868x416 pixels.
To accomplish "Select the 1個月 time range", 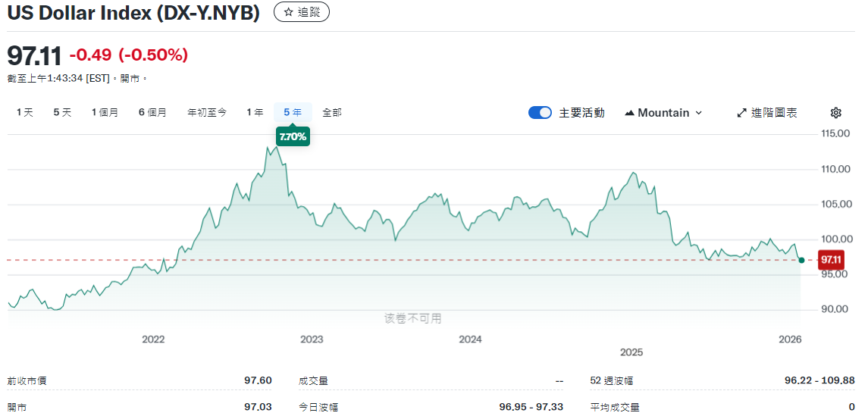I will [105, 112].
